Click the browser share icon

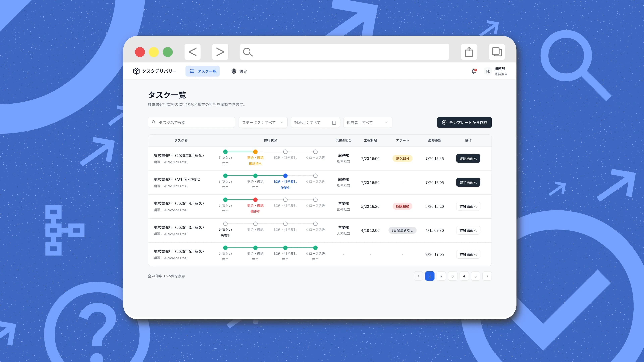pos(469,52)
